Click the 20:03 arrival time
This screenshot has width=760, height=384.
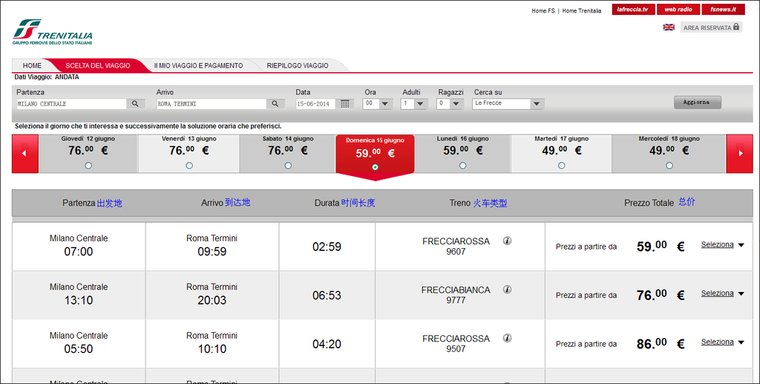[212, 300]
